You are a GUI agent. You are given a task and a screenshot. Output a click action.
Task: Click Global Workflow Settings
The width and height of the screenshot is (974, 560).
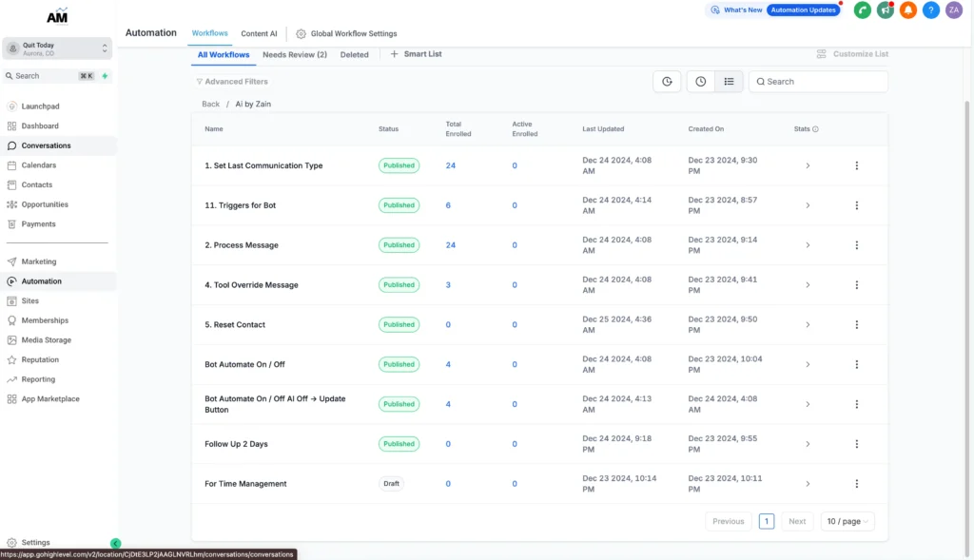[x=346, y=33]
